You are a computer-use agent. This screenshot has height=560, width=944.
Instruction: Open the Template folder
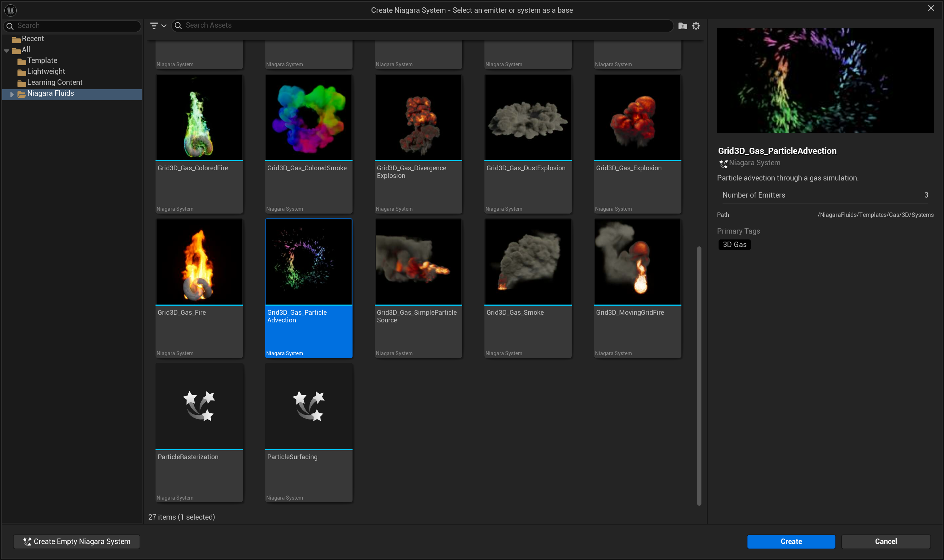[x=42, y=61]
